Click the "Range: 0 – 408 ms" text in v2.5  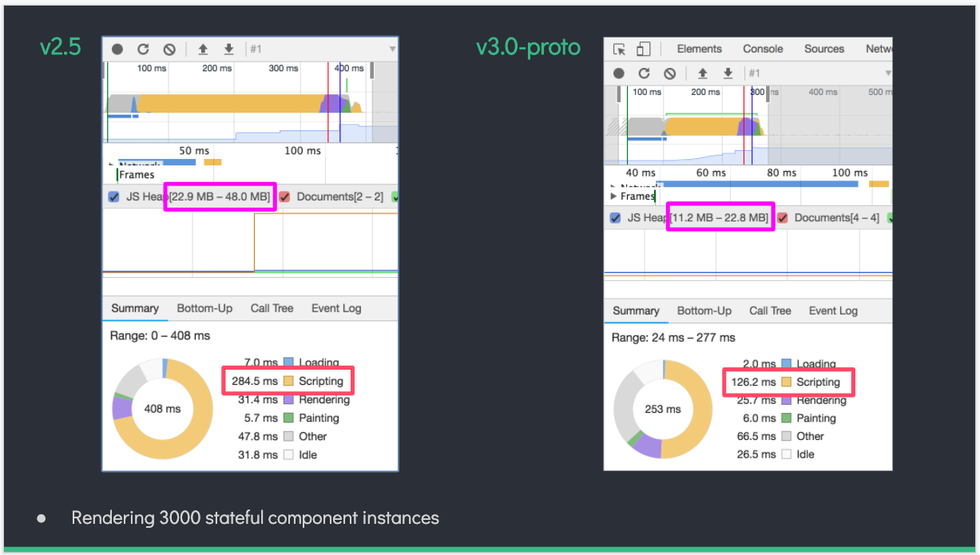160,335
